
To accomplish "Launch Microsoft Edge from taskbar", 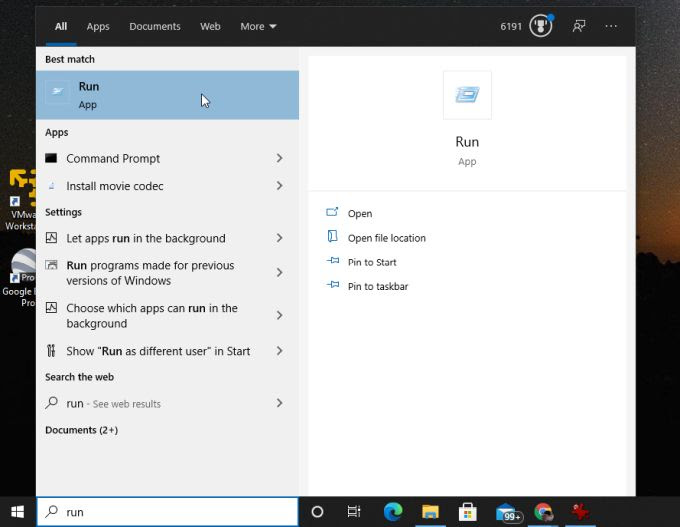I will [393, 512].
